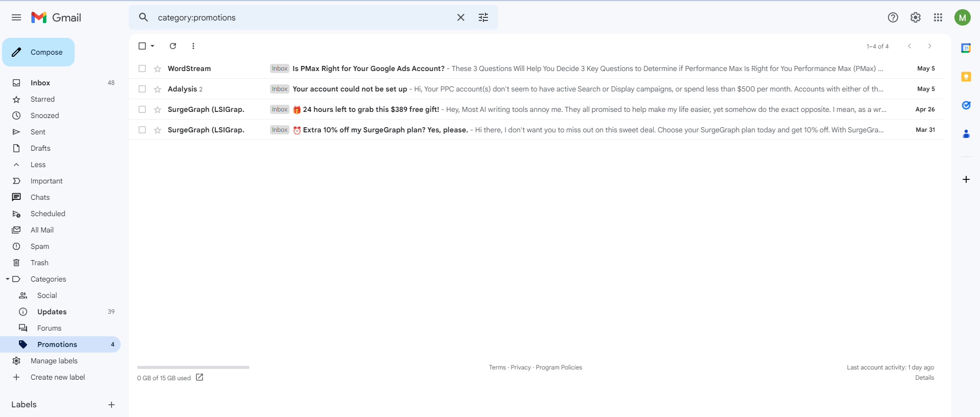Refresh the message list
The width and height of the screenshot is (980, 417).
tap(173, 46)
